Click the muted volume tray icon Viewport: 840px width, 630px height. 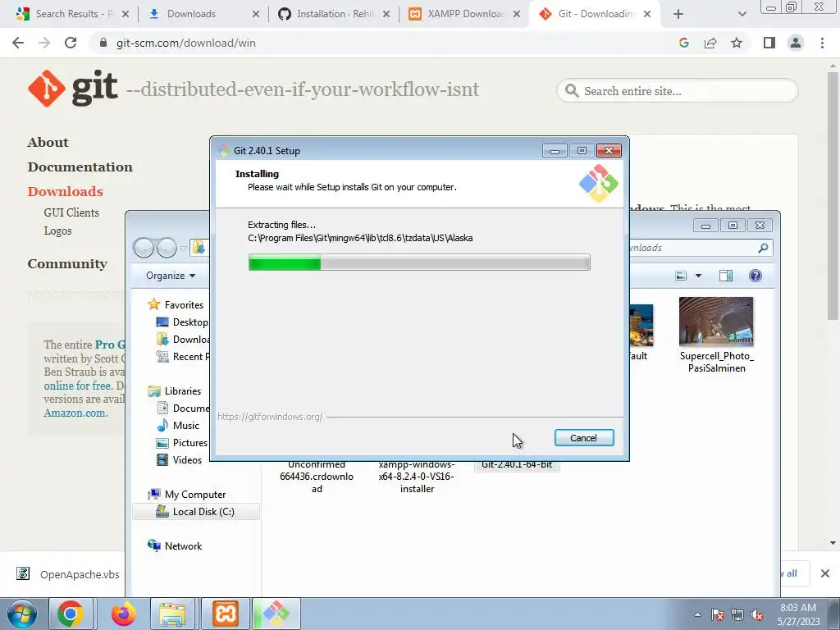pos(757,614)
